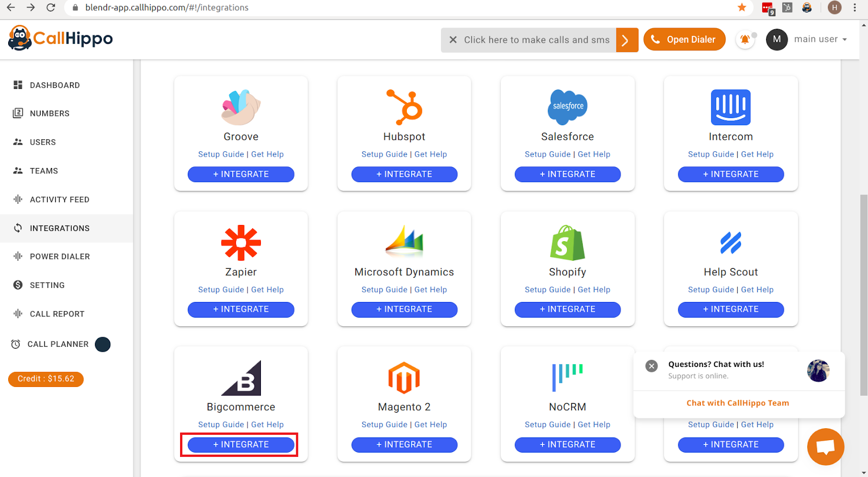
Task: Open Salesforce Setup Guide link
Action: click(x=547, y=154)
